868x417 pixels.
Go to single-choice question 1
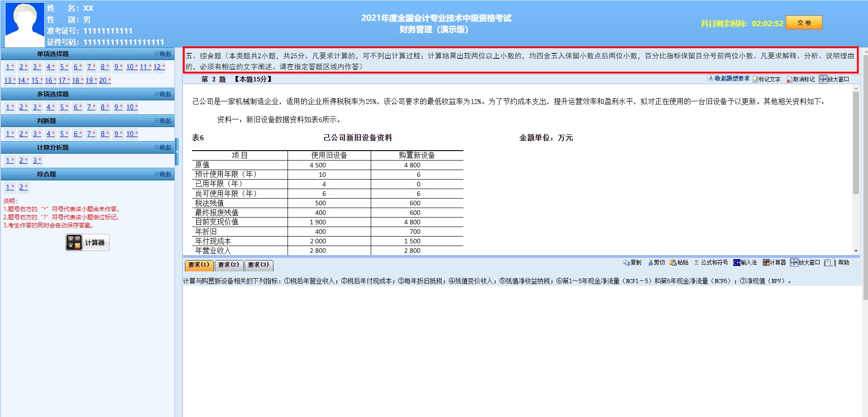pyautogui.click(x=9, y=67)
